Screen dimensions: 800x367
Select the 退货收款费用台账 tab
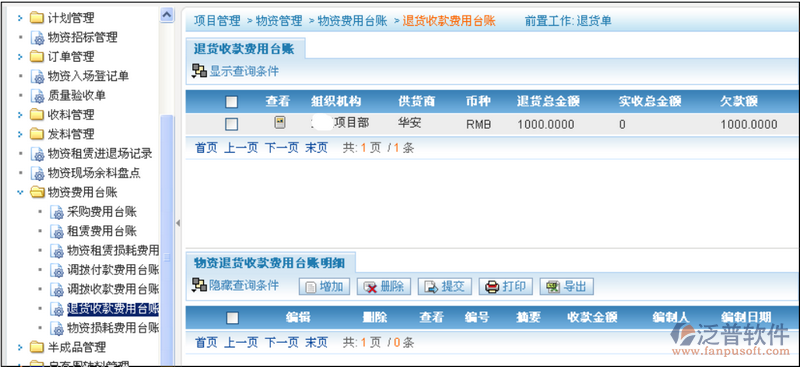tap(245, 48)
